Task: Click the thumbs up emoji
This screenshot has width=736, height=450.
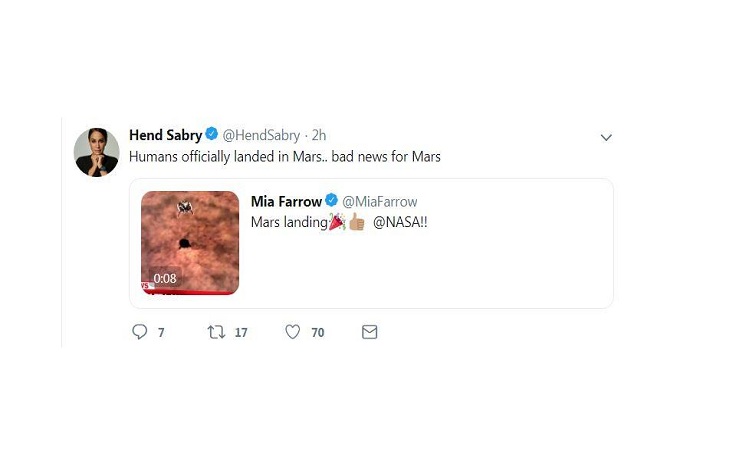Action: 355,222
